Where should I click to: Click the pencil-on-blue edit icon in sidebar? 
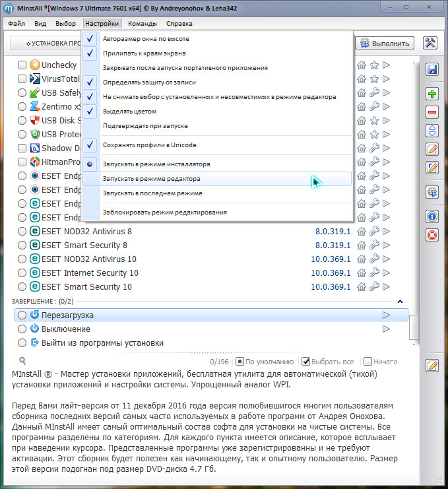tap(432, 168)
